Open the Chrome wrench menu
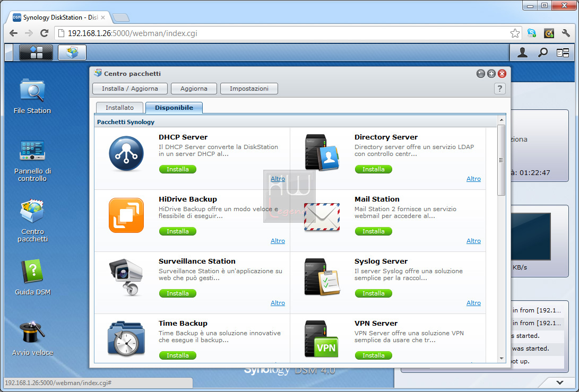The height and width of the screenshot is (392, 579). click(x=566, y=33)
